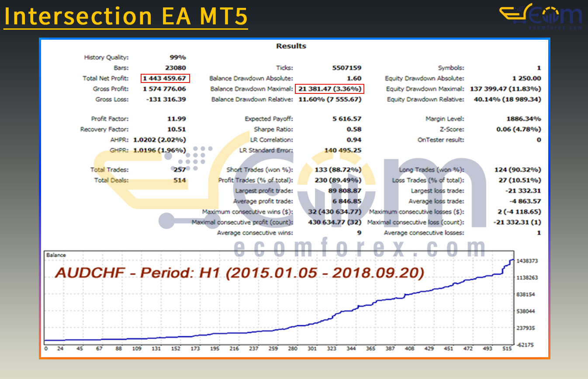Click y-axis value 1138263
The height and width of the screenshot is (379, 588).
click(526, 278)
